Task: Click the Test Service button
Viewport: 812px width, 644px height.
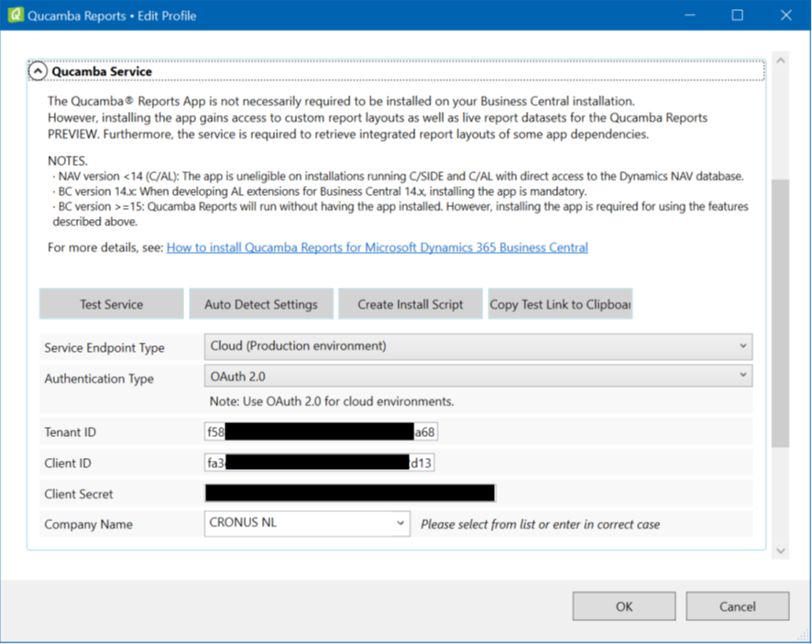Action: (x=111, y=304)
